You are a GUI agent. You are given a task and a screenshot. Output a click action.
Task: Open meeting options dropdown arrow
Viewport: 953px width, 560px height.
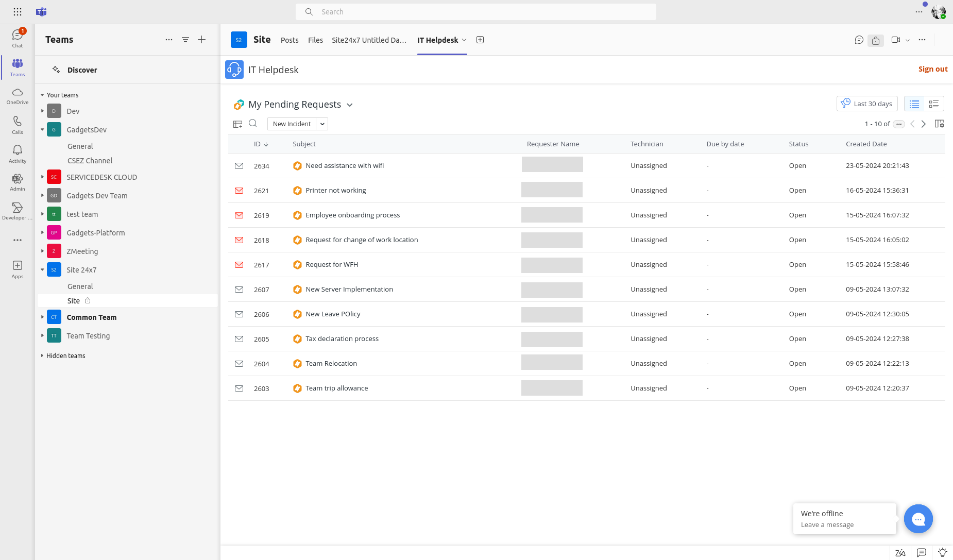(x=908, y=40)
